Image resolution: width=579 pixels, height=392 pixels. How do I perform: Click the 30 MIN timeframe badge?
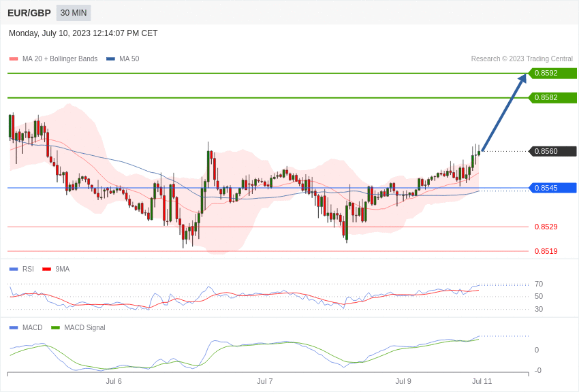[74, 13]
